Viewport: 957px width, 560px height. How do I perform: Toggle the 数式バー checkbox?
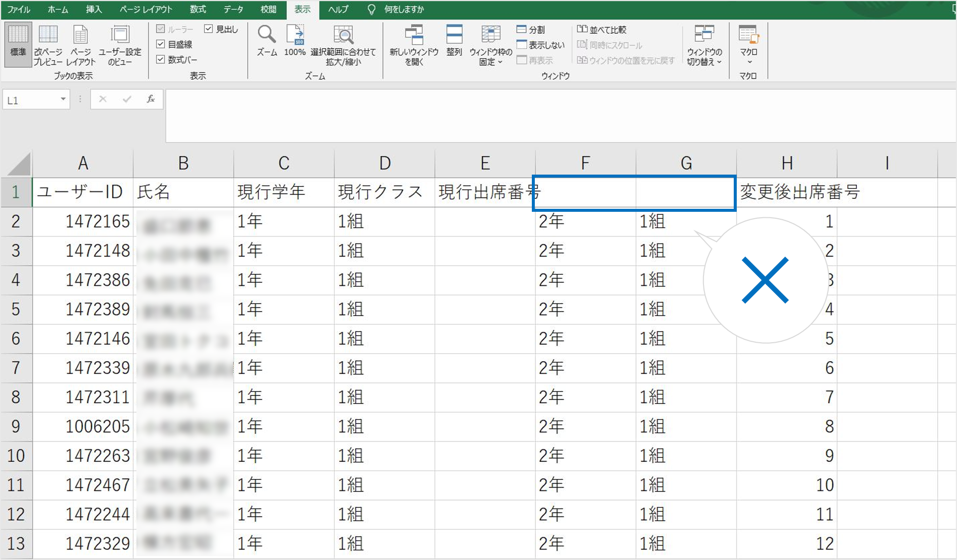(161, 60)
